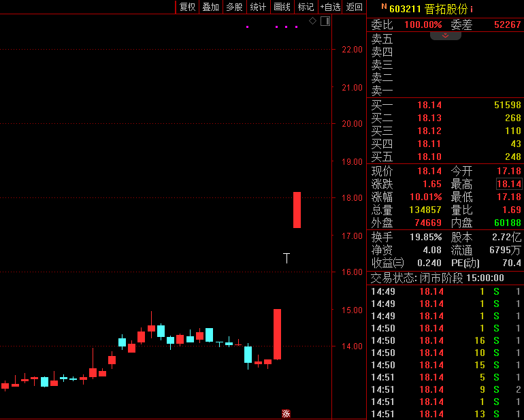Click the stock code 603211
Screen dimensions: 524x420
click(x=405, y=9)
